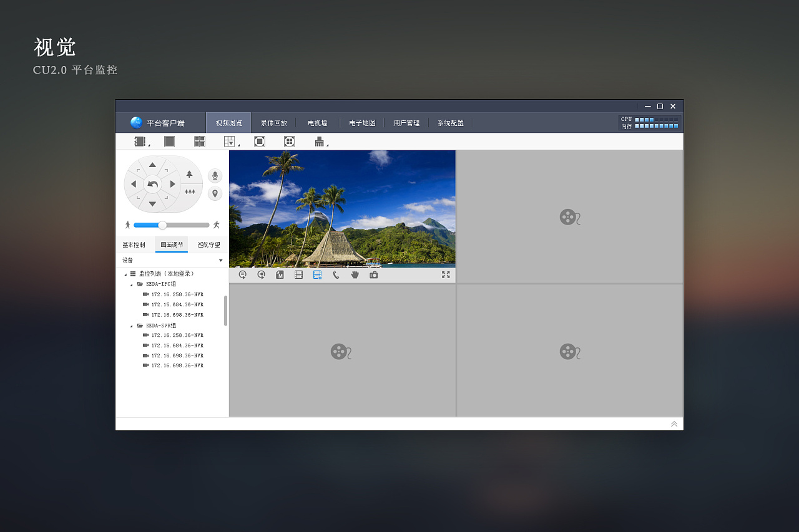Image resolution: width=799 pixels, height=532 pixels.
Task: Click PTZ center return arrow button
Action: point(152,184)
